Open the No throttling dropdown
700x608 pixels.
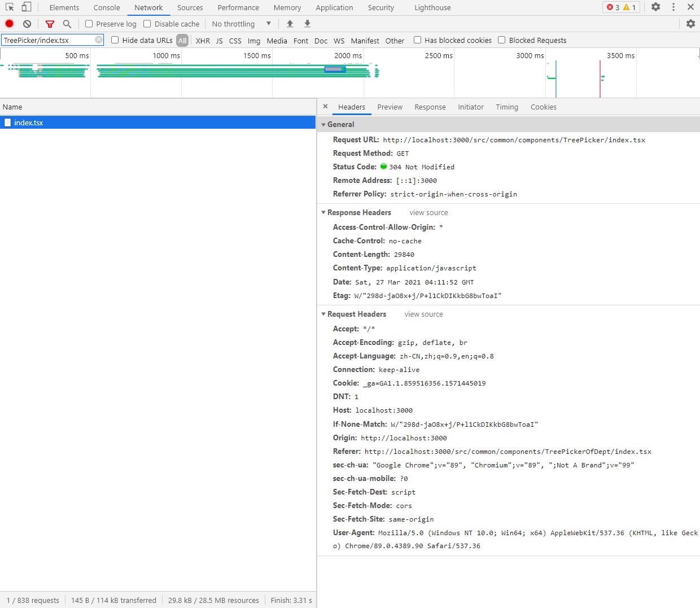241,24
